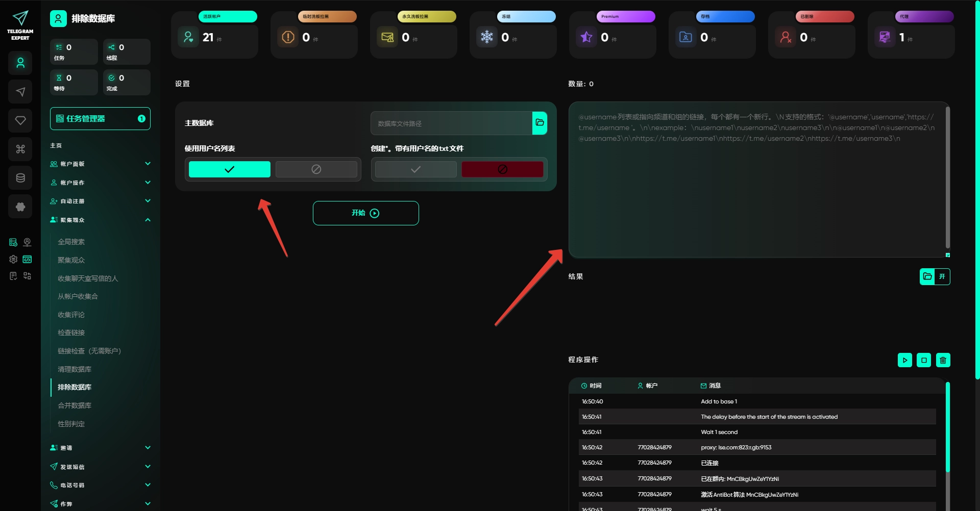This screenshot has height=511, width=980.
Task: Click the command symbol sidebar icon
Action: 20,149
